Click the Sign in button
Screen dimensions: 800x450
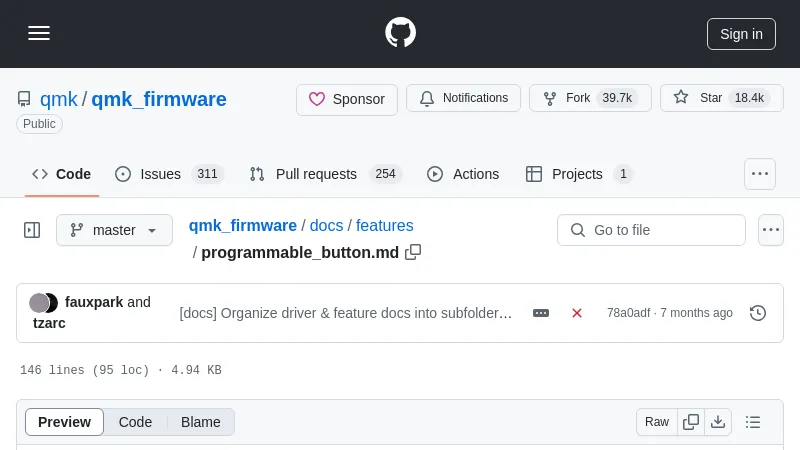tap(741, 33)
